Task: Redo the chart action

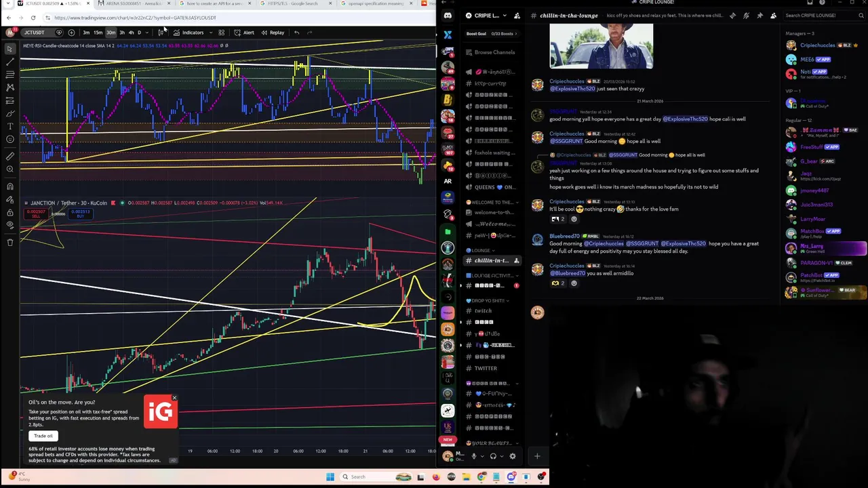Action: [x=310, y=33]
